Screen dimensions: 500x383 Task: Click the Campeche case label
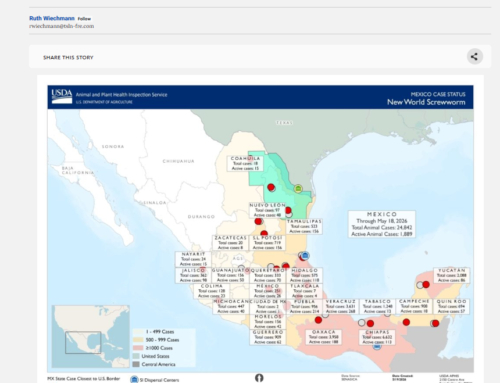coord(414,306)
